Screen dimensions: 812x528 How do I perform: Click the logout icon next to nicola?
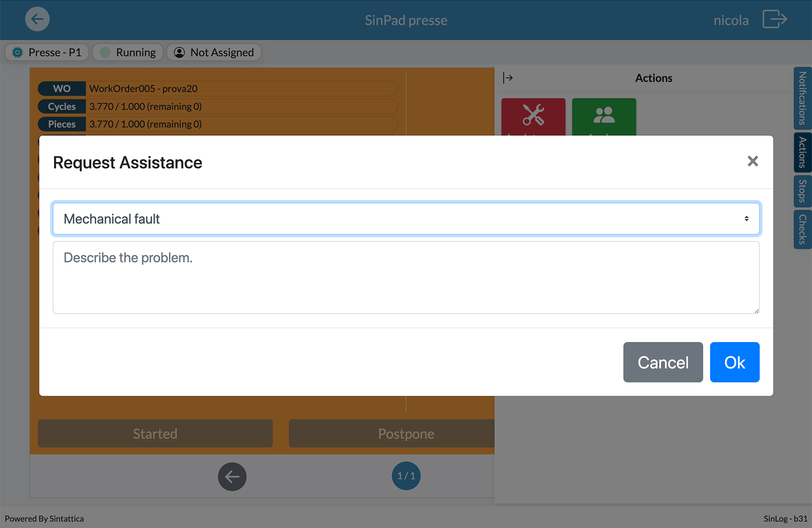[x=775, y=19]
